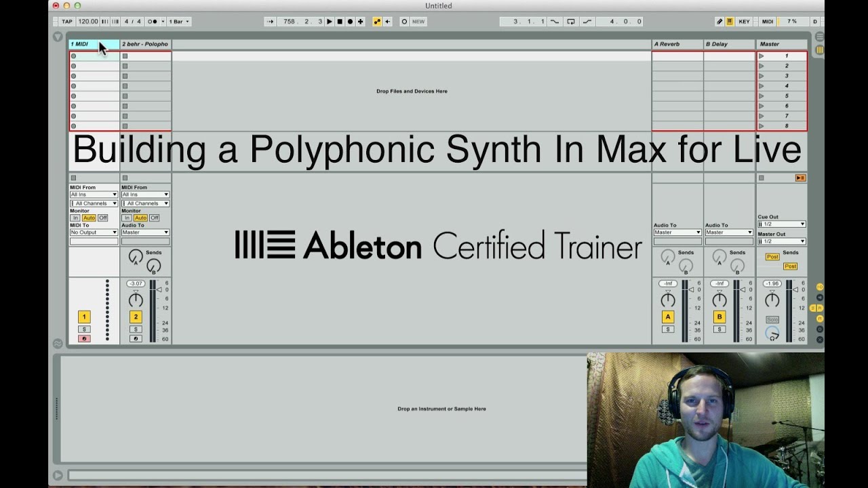This screenshot has height=488, width=868.
Task: Open MIDI To No Output dropdown
Action: (94, 232)
